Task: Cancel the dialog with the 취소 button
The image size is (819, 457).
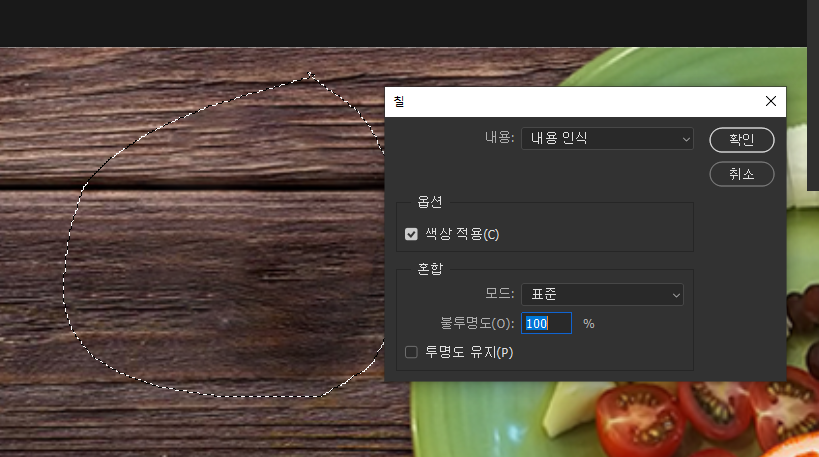Action: pos(742,174)
